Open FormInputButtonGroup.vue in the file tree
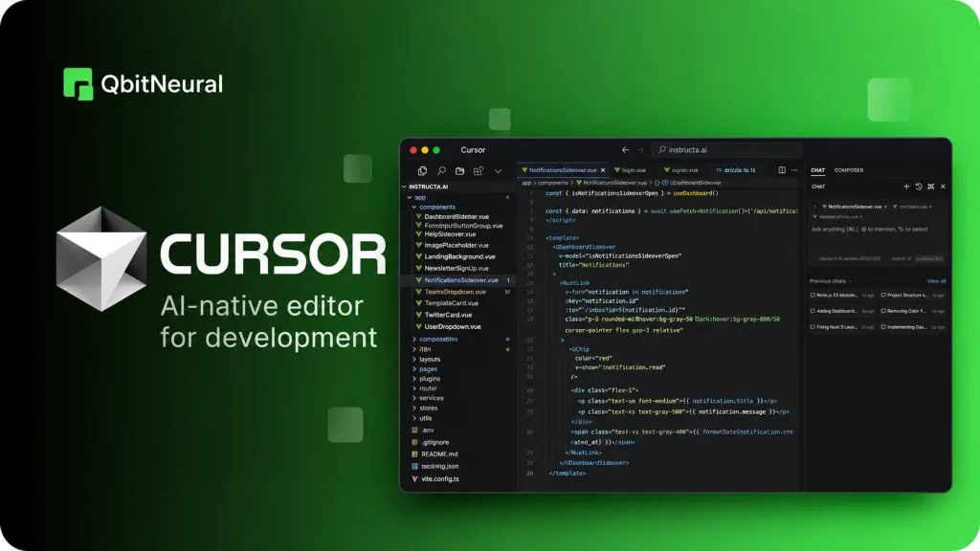 pyautogui.click(x=463, y=226)
